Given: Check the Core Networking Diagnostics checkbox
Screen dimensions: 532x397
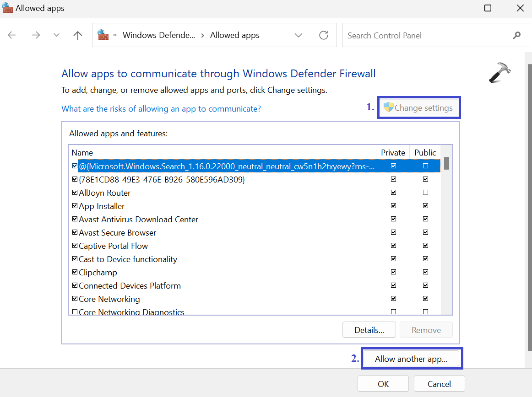Looking at the screenshot, I should click(75, 312).
